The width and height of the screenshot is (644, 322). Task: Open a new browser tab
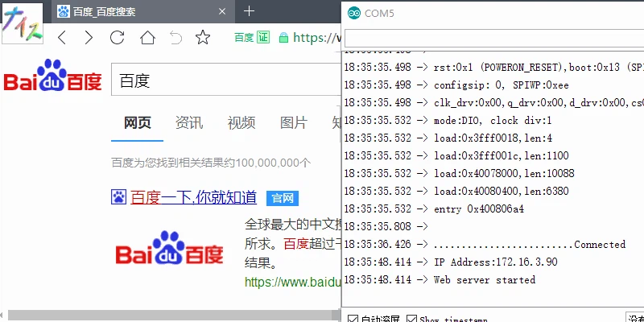click(249, 11)
